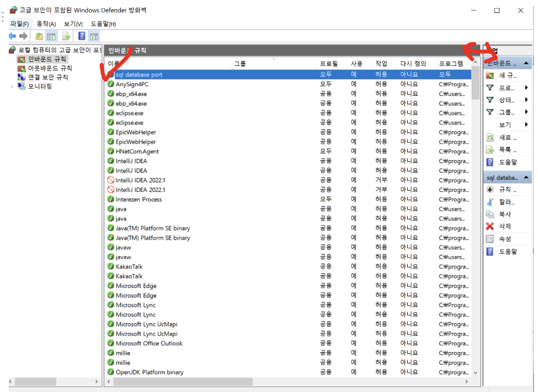The width and height of the screenshot is (538, 392).
Task: Open the 보기(V) menu
Action: pyautogui.click(x=73, y=24)
